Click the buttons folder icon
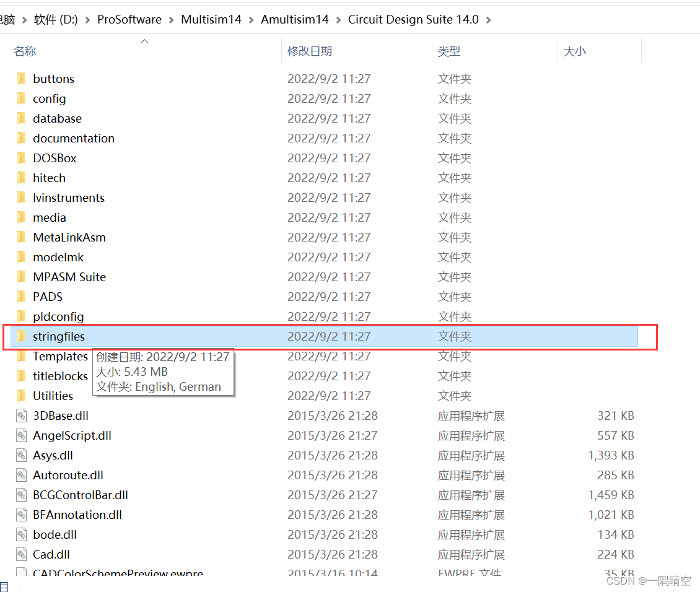 pos(21,79)
